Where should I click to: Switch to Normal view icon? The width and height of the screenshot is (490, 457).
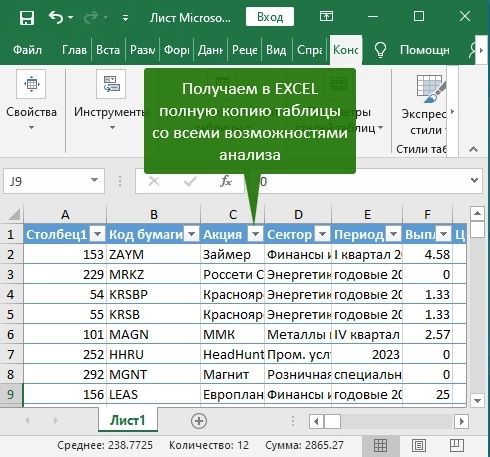tap(380, 445)
